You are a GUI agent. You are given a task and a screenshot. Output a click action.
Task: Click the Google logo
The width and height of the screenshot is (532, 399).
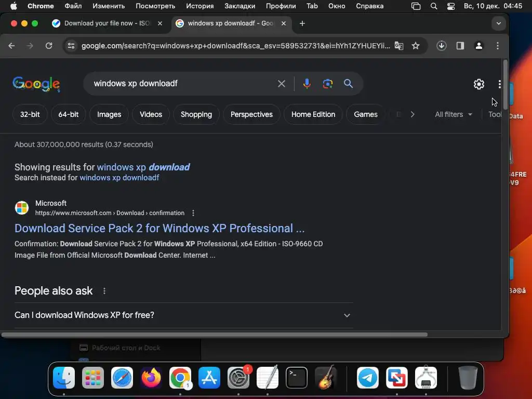[x=36, y=84]
